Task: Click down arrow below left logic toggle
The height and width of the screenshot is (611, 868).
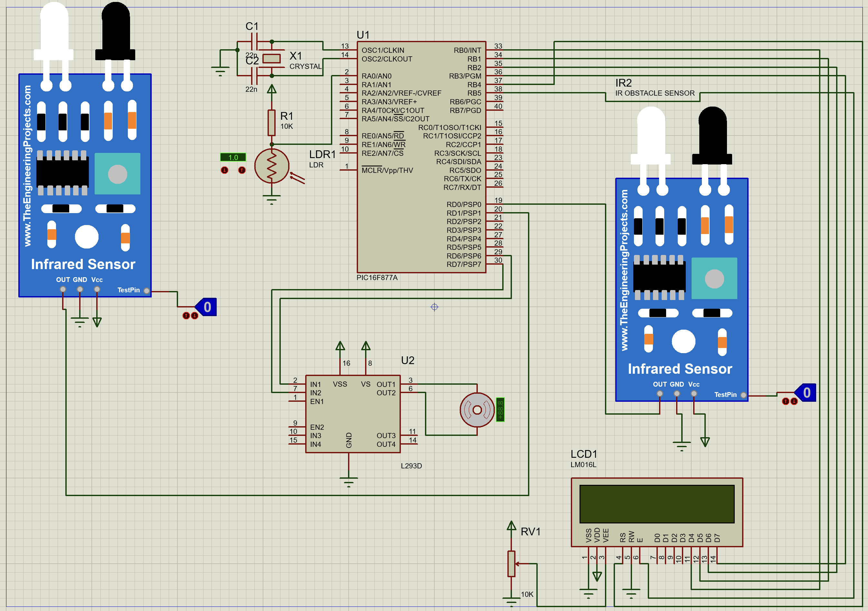Action: pyautogui.click(x=195, y=316)
